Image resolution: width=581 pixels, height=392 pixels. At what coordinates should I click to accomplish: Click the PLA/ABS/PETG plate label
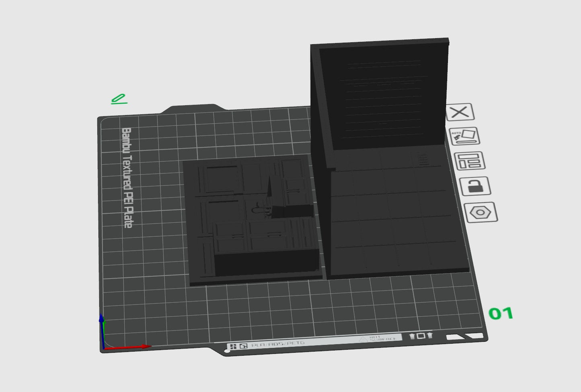(x=277, y=344)
